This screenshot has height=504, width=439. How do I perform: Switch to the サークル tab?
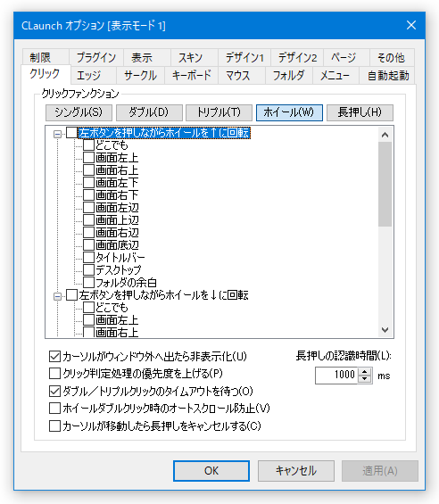(x=141, y=76)
